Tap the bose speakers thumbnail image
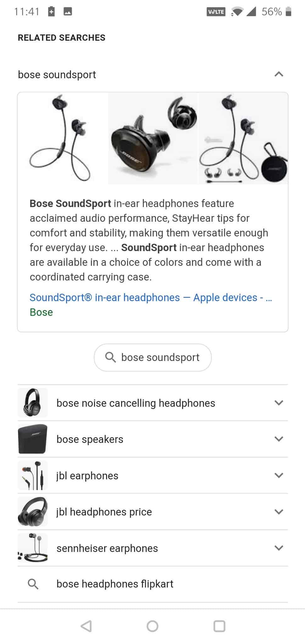The height and width of the screenshot is (644, 305). coord(33,439)
